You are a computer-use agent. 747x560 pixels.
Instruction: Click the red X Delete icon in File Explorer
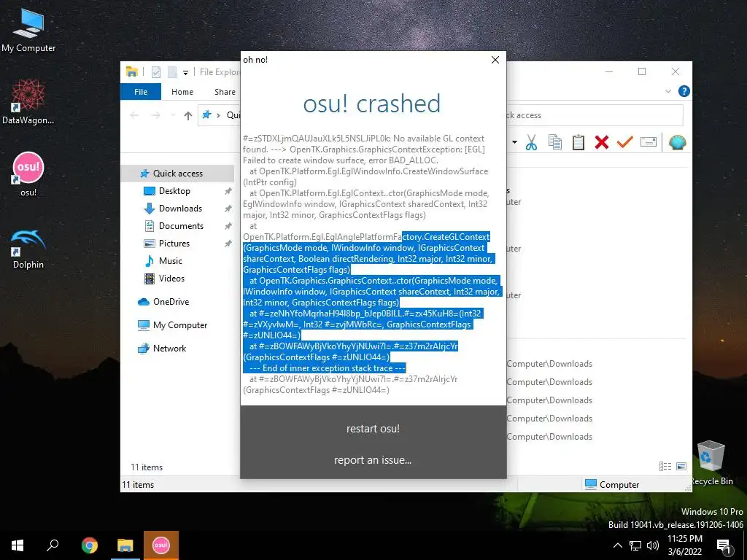(602, 142)
